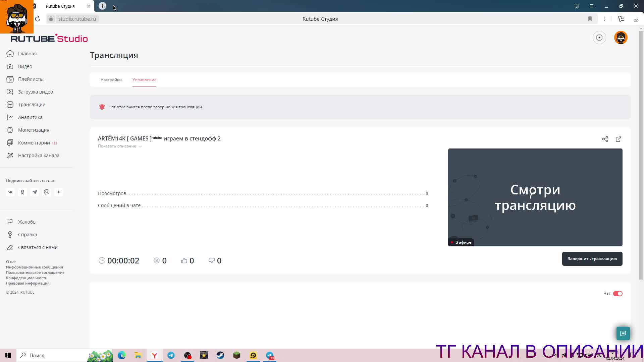The height and width of the screenshot is (362, 644).
Task: Click the Трансляция page heading
Action: 114,55
